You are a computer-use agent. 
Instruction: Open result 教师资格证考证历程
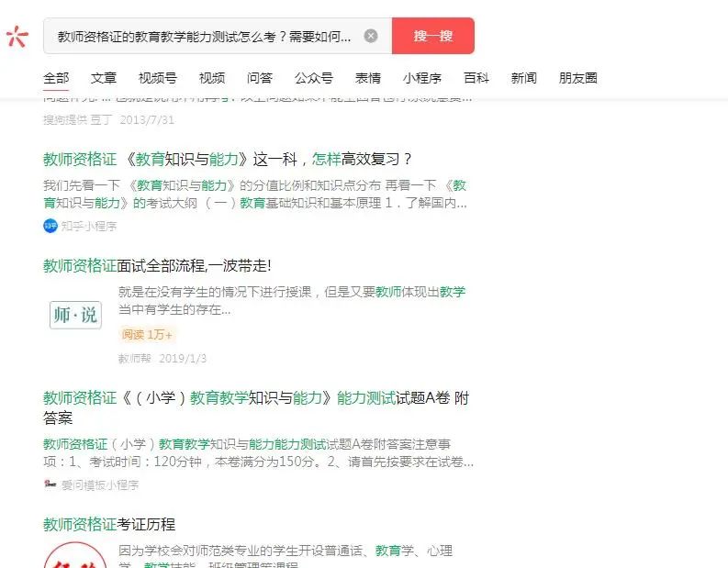109,525
